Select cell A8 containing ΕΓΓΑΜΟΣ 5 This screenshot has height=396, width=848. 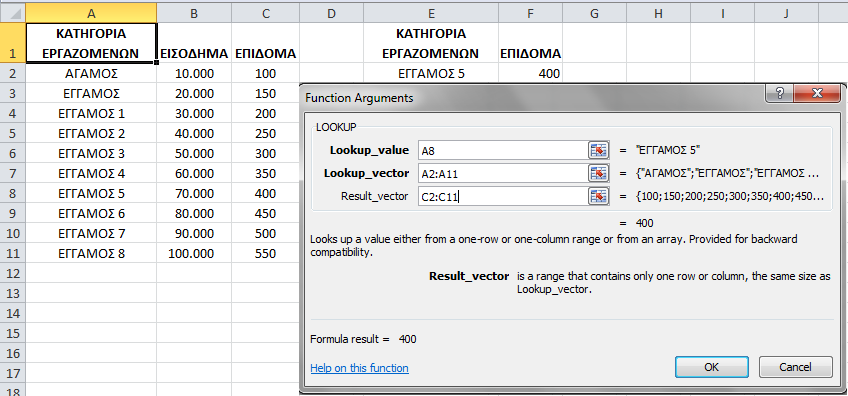91,193
